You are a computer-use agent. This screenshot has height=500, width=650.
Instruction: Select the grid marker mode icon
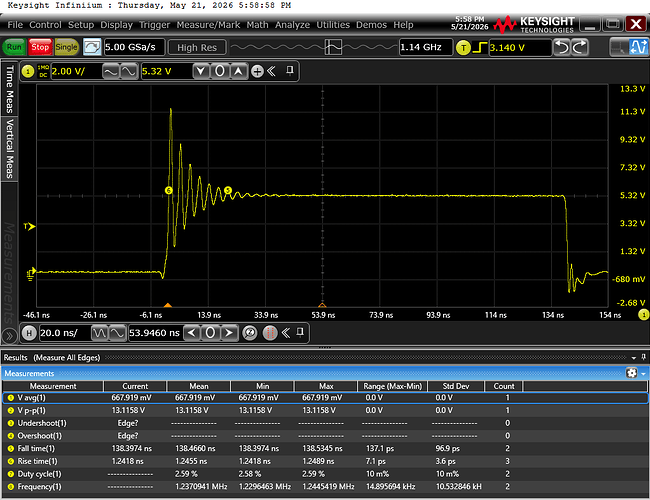click(x=619, y=47)
